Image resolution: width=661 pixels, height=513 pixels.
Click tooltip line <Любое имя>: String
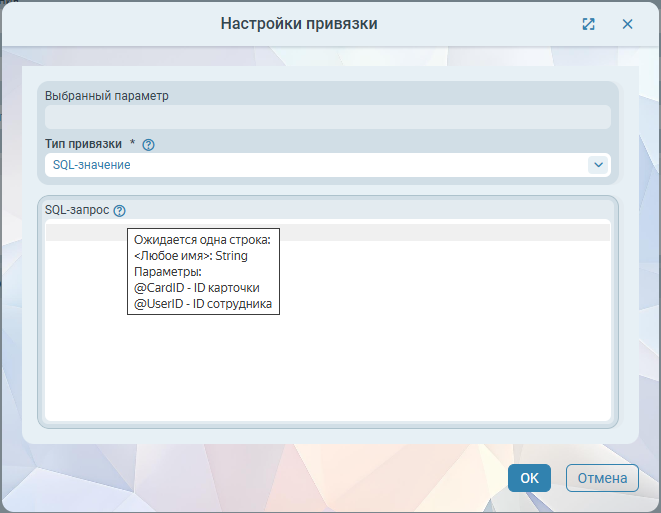click(190, 256)
